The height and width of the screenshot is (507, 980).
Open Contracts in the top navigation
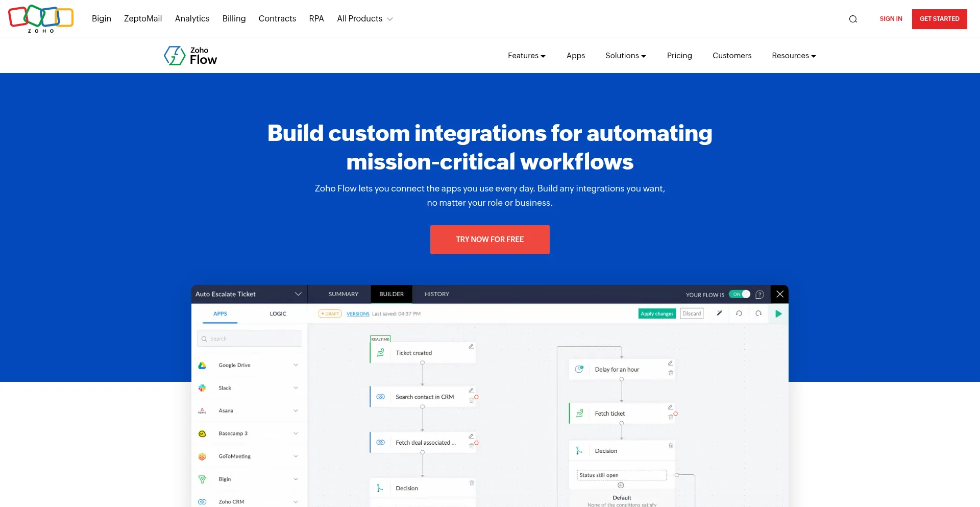(277, 19)
